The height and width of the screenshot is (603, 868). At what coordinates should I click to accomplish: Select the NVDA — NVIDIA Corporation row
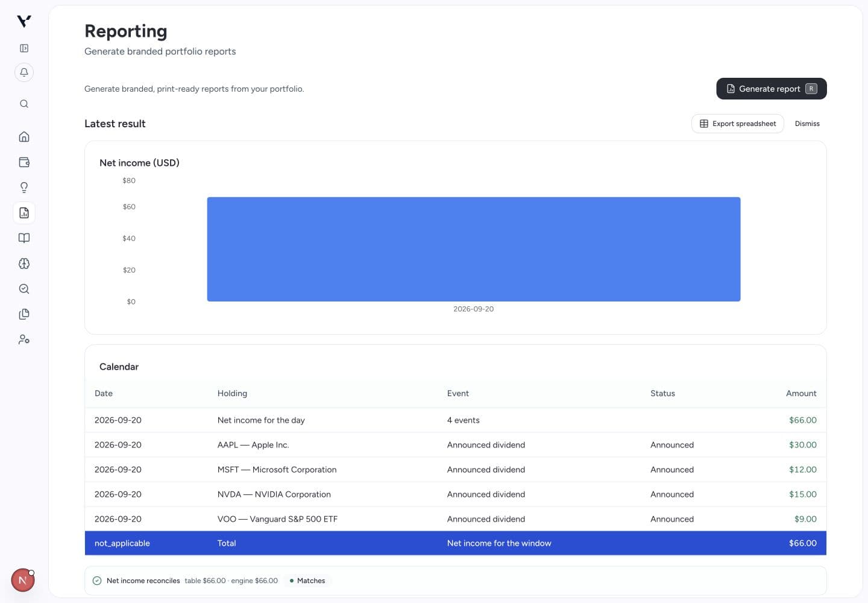pos(456,494)
